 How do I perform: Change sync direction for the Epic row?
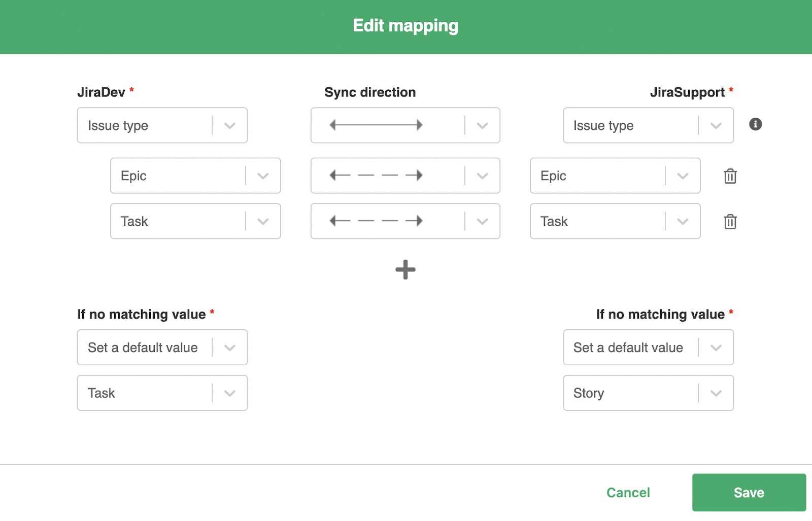click(405, 176)
